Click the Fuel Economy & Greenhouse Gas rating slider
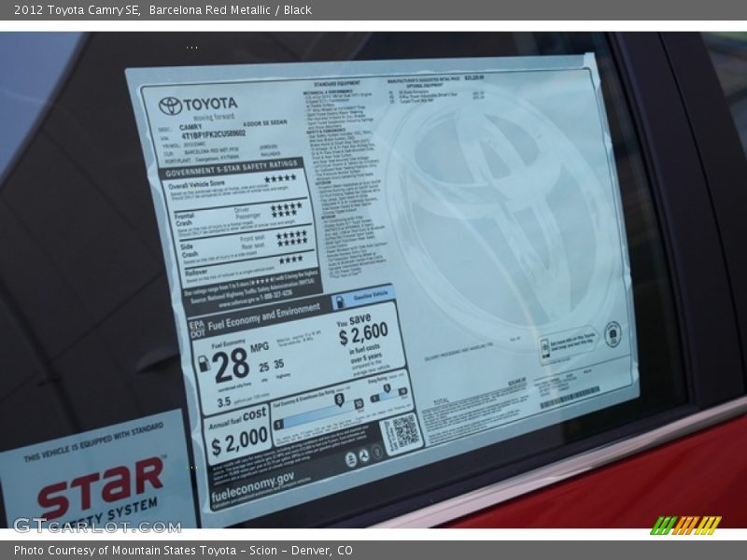 click(317, 415)
